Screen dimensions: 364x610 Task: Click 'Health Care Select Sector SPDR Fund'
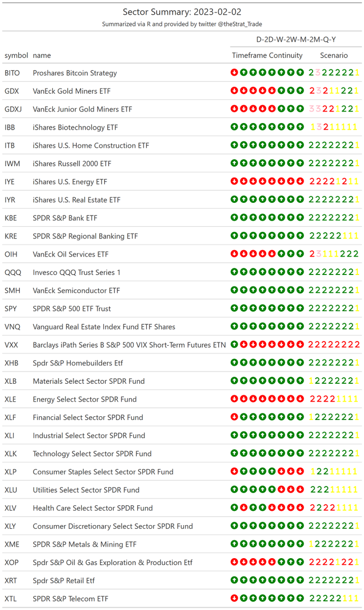[93, 508]
